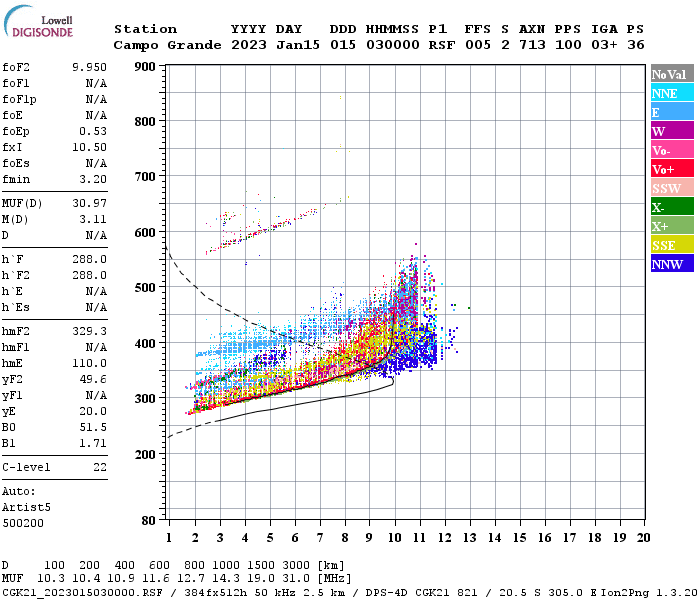This screenshot has height=600, width=700.
Task: Click the C-level value 22
Action: pyautogui.click(x=100, y=467)
